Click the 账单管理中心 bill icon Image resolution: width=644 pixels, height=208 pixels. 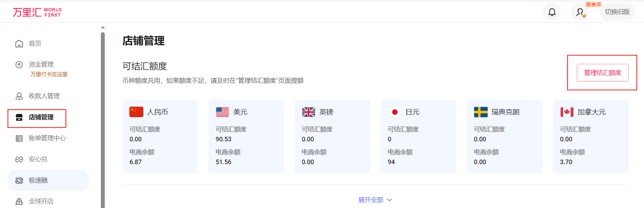pos(19,138)
